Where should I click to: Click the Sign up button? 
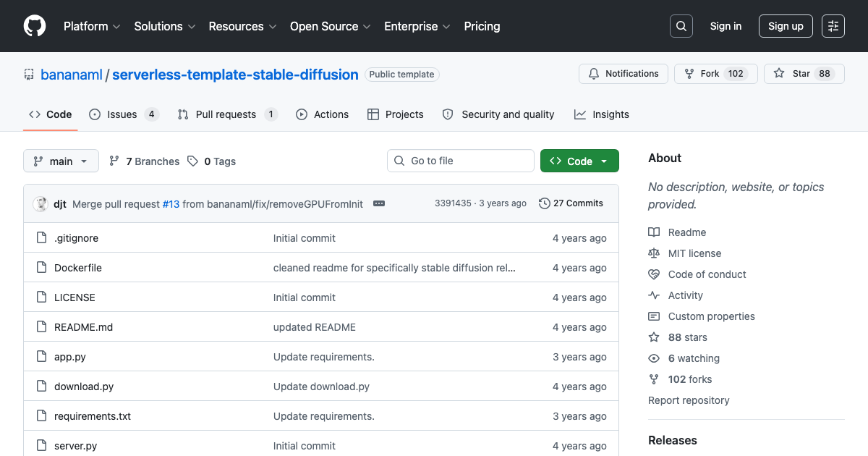(786, 26)
